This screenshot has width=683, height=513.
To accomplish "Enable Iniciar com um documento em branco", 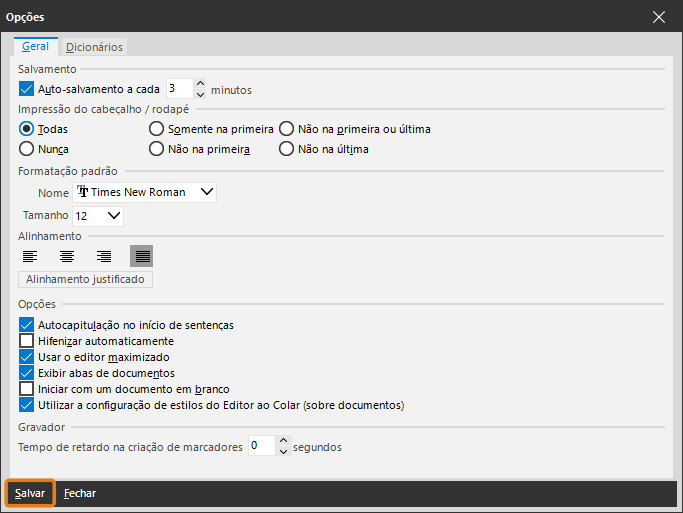I will pyautogui.click(x=26, y=389).
